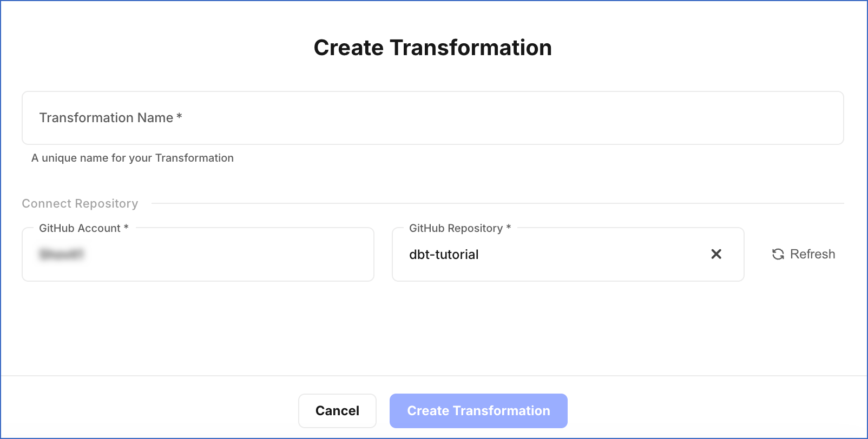
Task: Select the 'A unique name for your Transformation' hint
Action: tap(133, 158)
